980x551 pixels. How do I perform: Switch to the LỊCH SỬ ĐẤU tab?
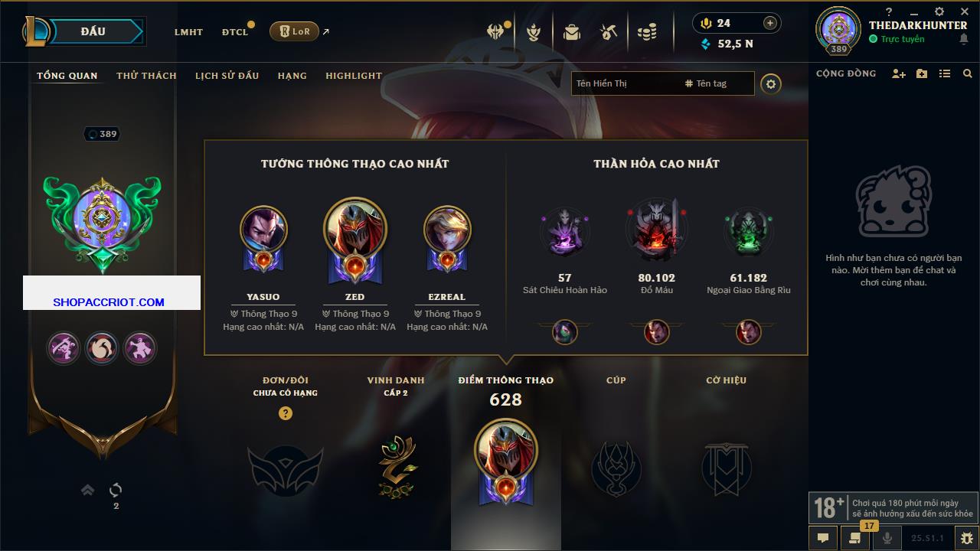coord(227,76)
